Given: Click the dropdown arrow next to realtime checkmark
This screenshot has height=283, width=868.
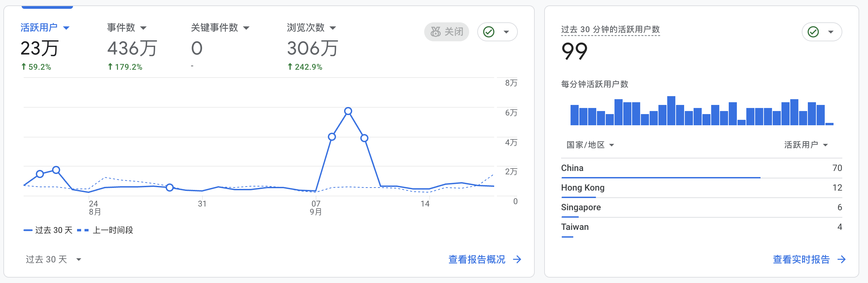Looking at the screenshot, I should click(831, 32).
